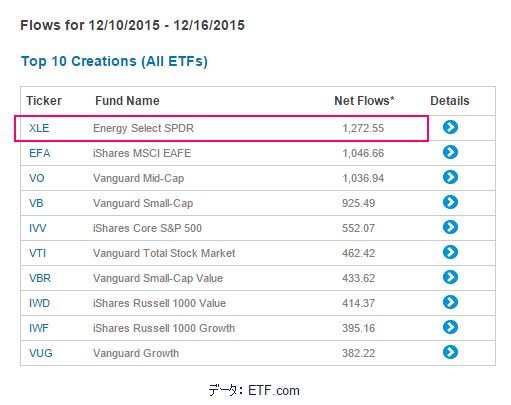Click the EFA ticker link
511x405 pixels.
[40, 153]
